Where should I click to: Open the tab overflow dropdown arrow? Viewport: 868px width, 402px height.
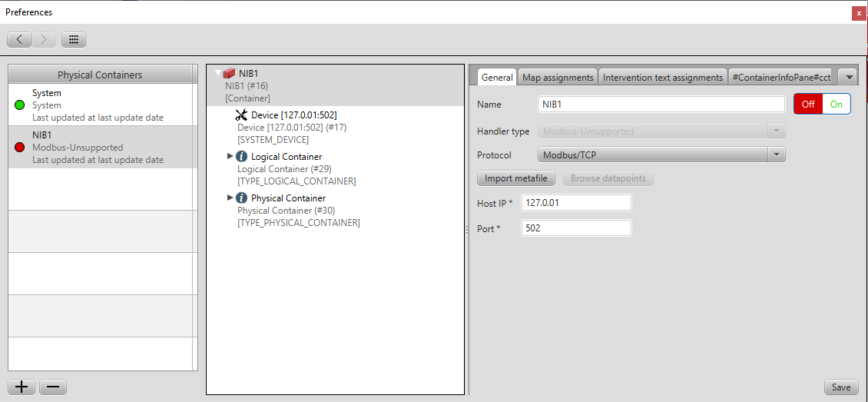pyautogui.click(x=847, y=77)
